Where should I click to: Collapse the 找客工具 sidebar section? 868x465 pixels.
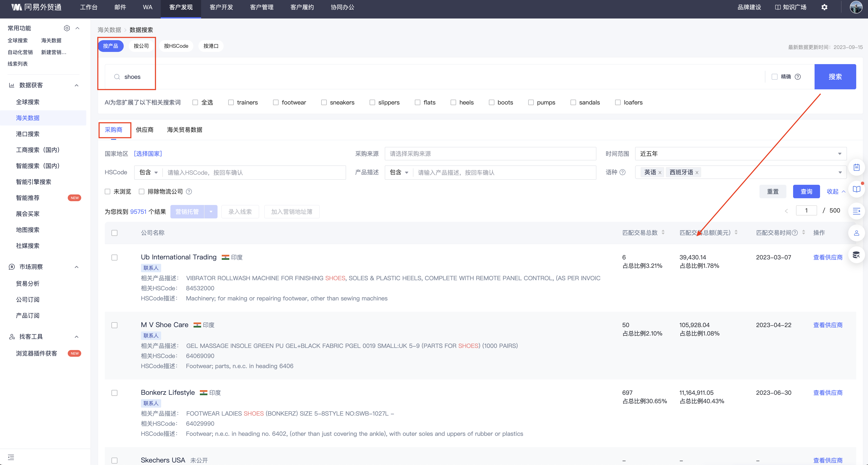(x=77, y=336)
